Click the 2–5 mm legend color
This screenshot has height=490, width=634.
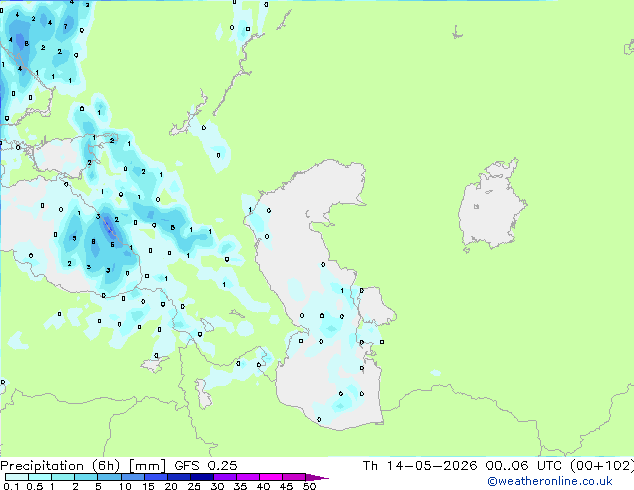tap(86, 477)
